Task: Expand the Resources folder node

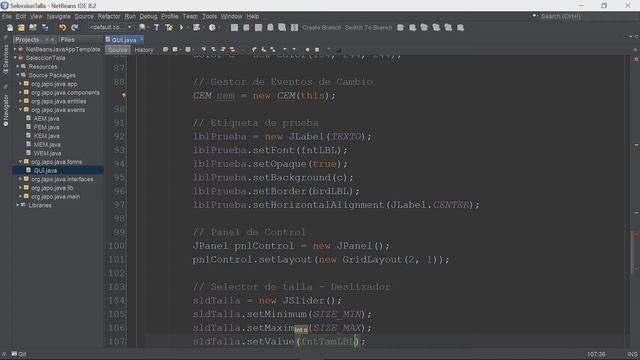Action: (x=18, y=67)
